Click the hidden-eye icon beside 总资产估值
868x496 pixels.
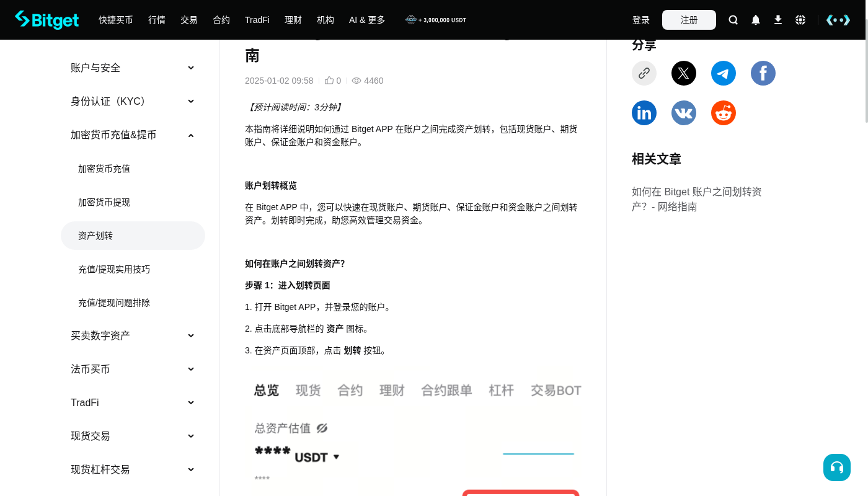(x=322, y=428)
